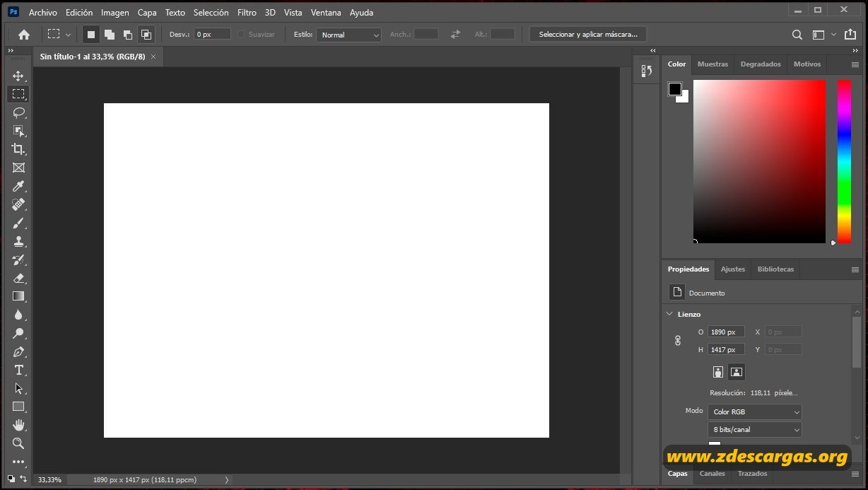Viewport: 868px width, 490px height.
Task: Open the tool preset picker dropdown arrow
Action: (x=69, y=34)
